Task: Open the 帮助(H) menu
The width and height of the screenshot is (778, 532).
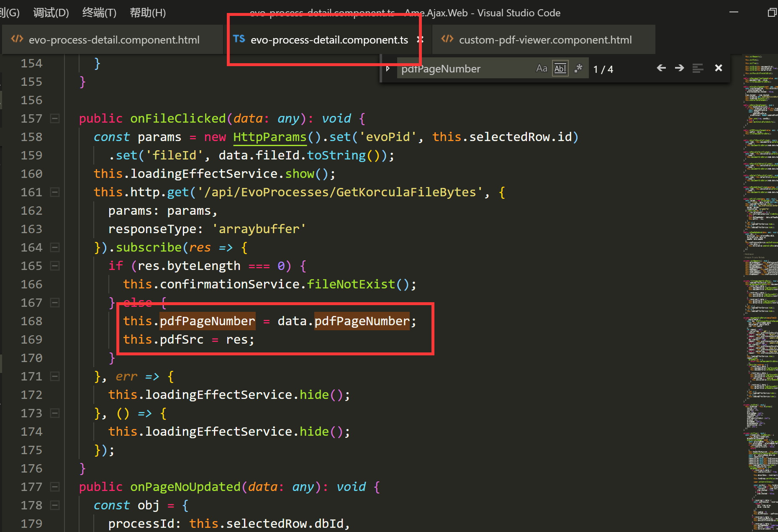Action: pos(148,13)
